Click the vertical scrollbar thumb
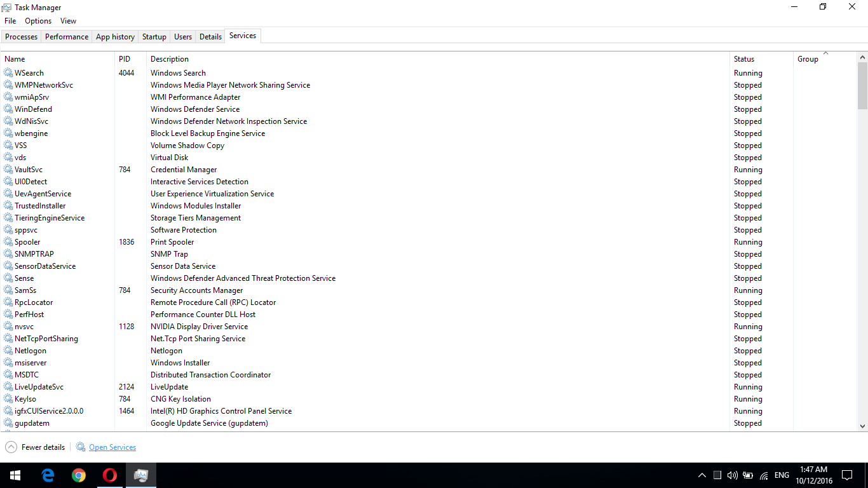The image size is (868, 488). [862, 85]
